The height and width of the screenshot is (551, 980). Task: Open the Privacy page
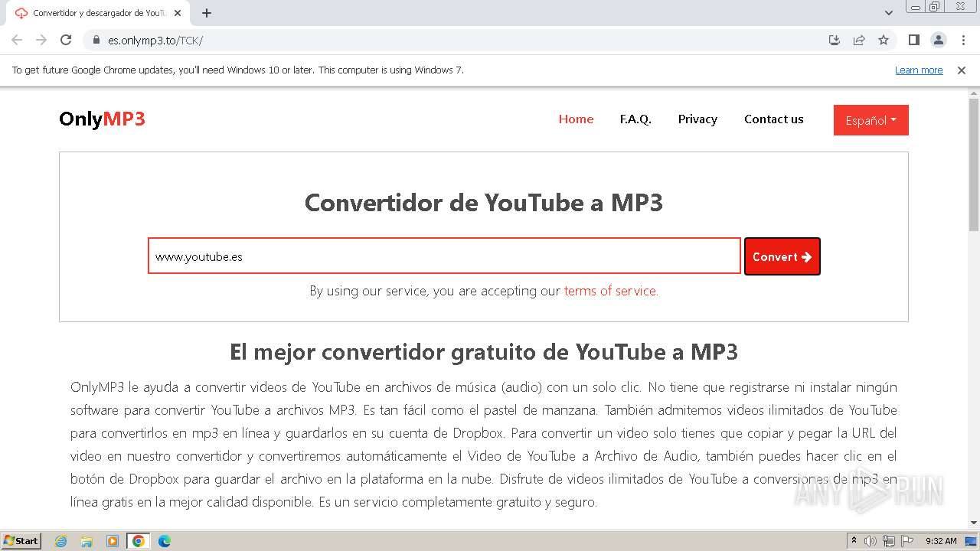[x=697, y=119]
